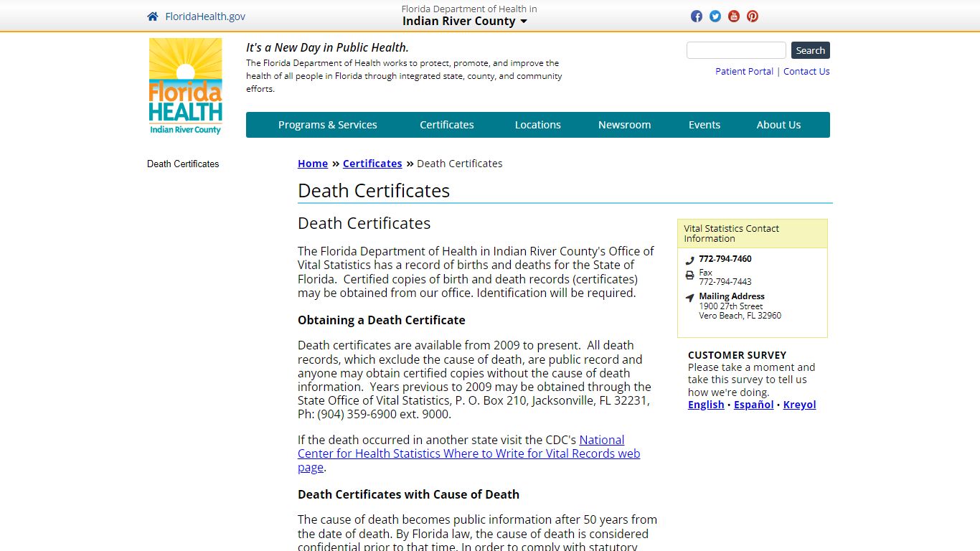Image resolution: width=980 pixels, height=551 pixels.
Task: Click the Home breadcrumb link
Action: coord(313,164)
